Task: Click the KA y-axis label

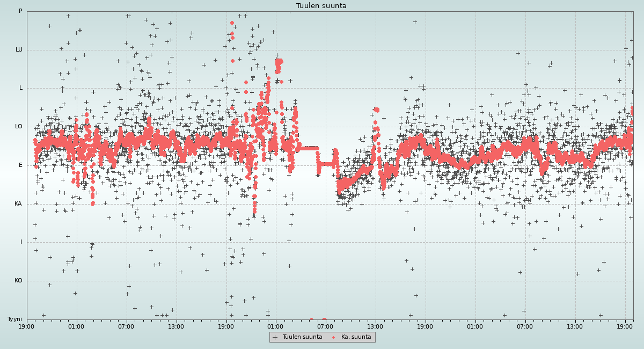Action: 18,204
